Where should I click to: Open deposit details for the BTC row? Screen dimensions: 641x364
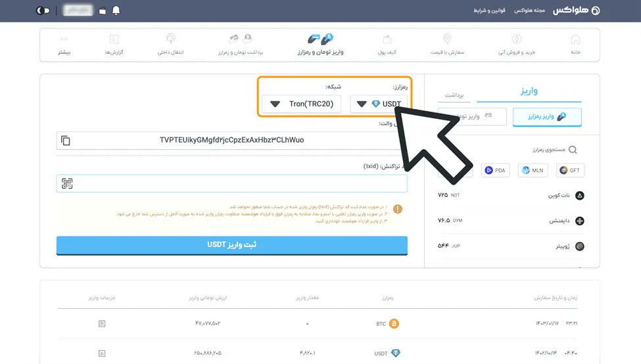click(102, 324)
